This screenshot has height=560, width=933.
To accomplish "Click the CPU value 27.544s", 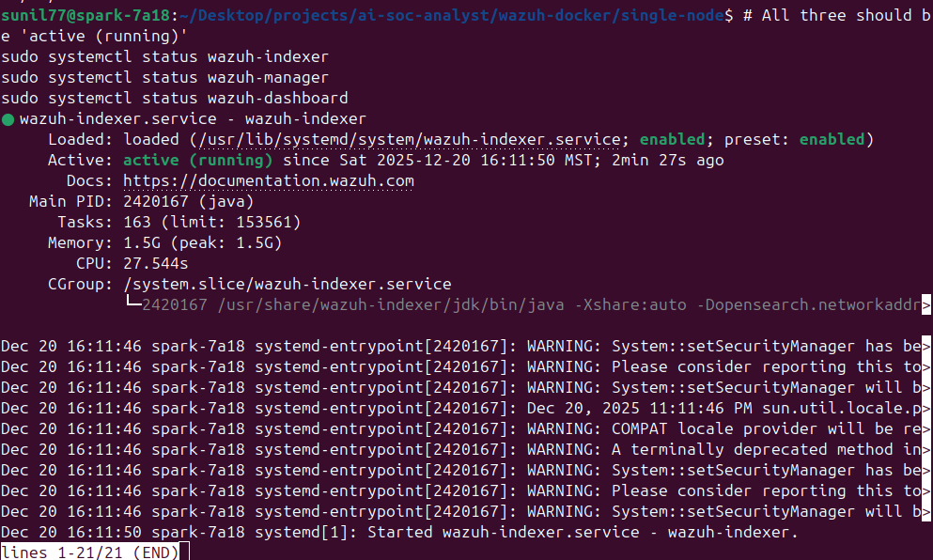I will coord(156,264).
